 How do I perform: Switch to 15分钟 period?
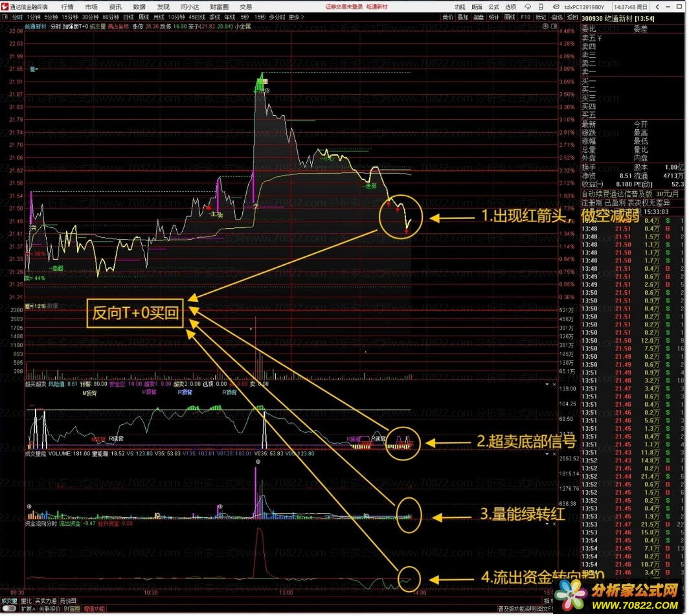[x=70, y=17]
